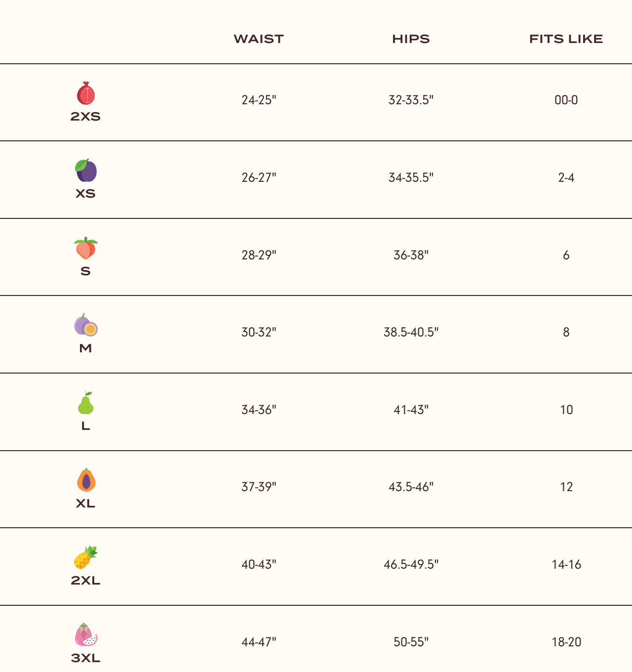Click the HIPS column header
This screenshot has width=632, height=672.
(411, 39)
